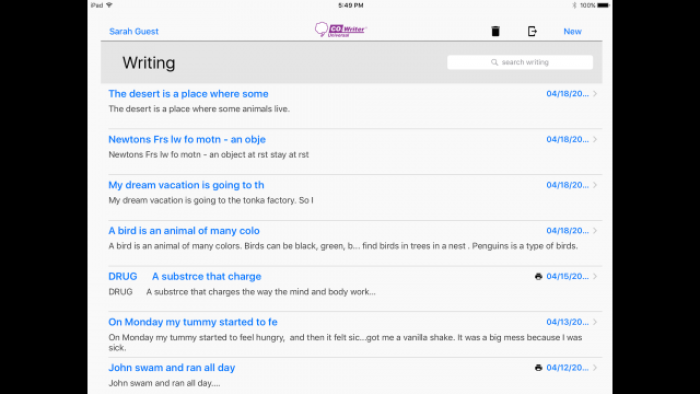Viewport: 700px width, 394px height.
Task: Tap the Wi-Fi icon in status bar
Action: pyautogui.click(x=109, y=5)
